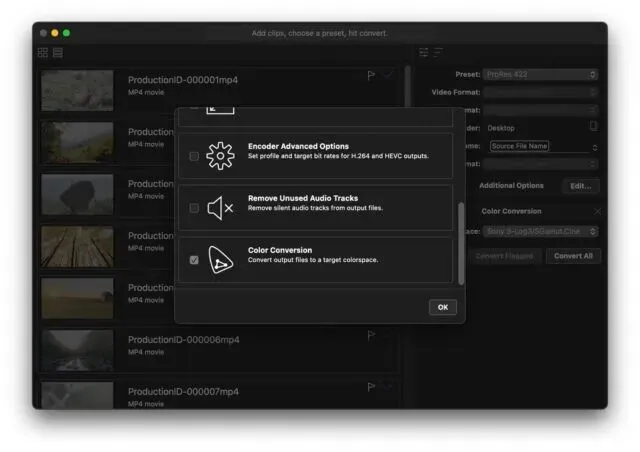Click the options dialog scrollbar
This screenshot has height=452, width=640.
pyautogui.click(x=461, y=243)
